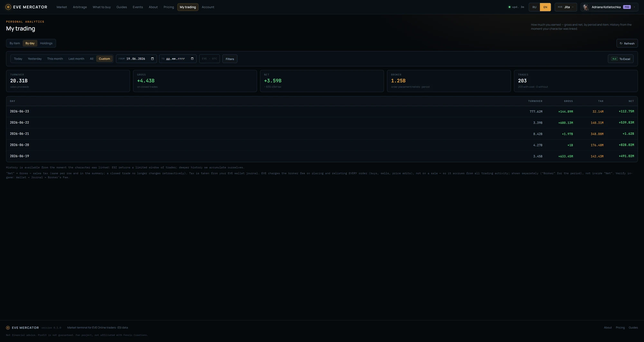
Task: Open the Market nav item
Action: [62, 7]
